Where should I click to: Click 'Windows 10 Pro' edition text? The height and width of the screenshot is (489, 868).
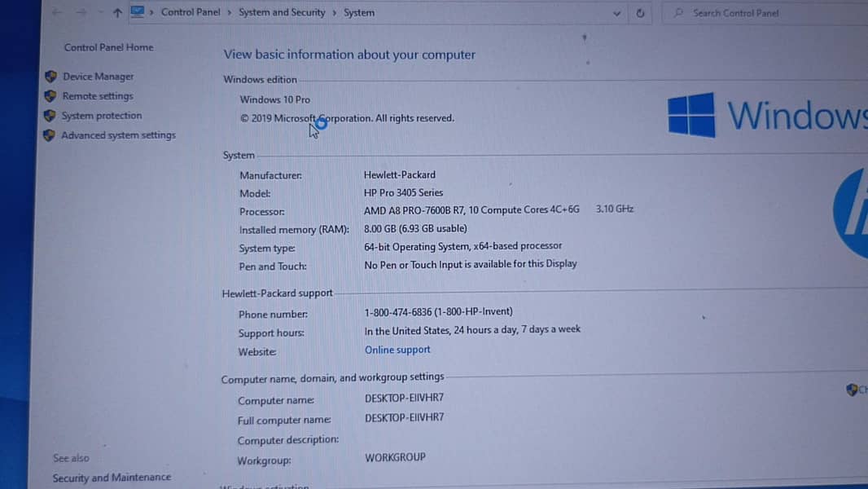(x=274, y=99)
